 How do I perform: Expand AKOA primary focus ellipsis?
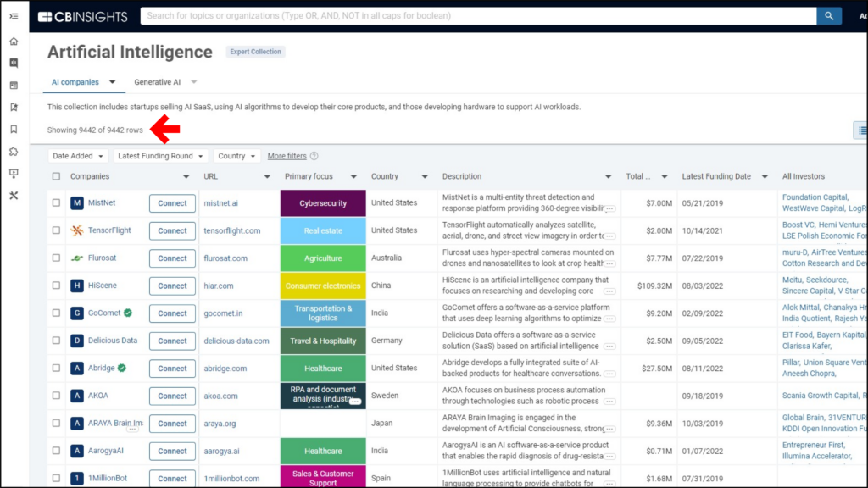point(355,401)
